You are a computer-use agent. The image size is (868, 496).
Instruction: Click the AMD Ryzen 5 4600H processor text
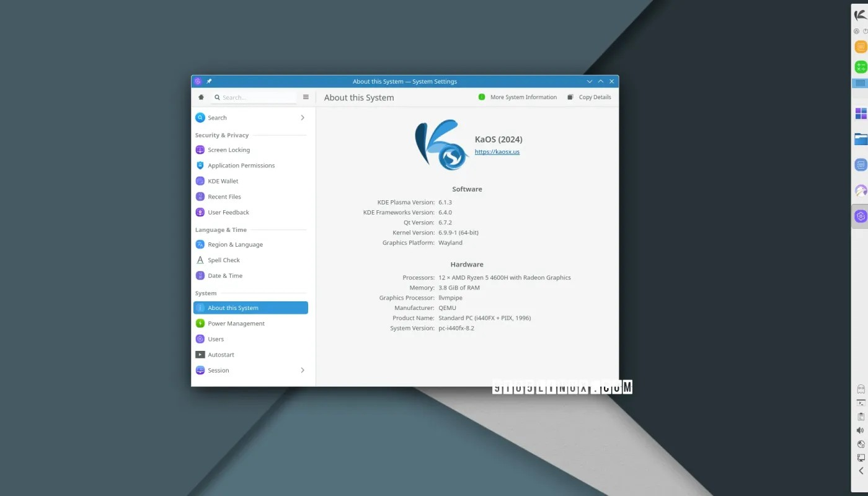[x=505, y=278]
